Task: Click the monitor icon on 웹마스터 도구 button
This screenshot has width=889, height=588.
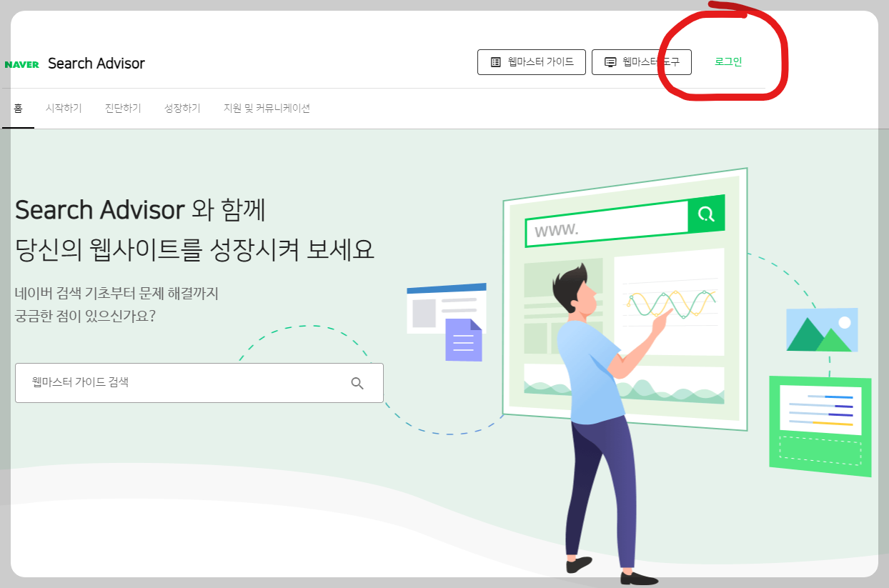Action: 610,62
